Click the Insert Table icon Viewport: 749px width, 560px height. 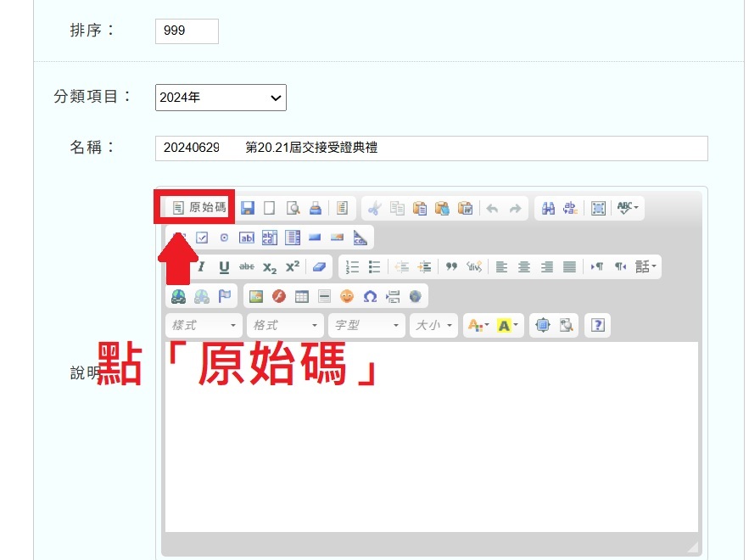tap(302, 297)
